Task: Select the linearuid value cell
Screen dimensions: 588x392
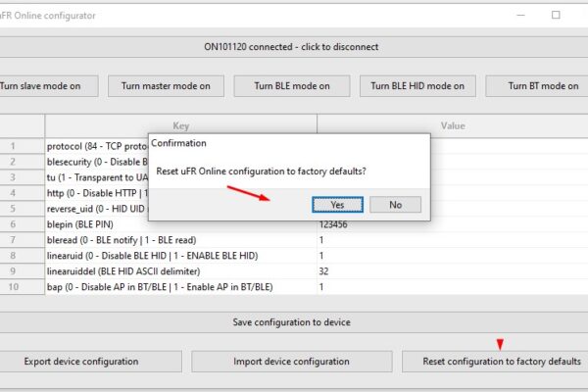Action: 452,256
